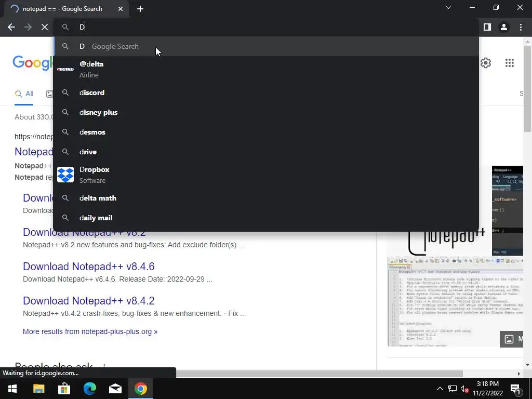Select the 'D - Google Search' suggestion
The width and height of the screenshot is (532, 399).
pos(266,46)
